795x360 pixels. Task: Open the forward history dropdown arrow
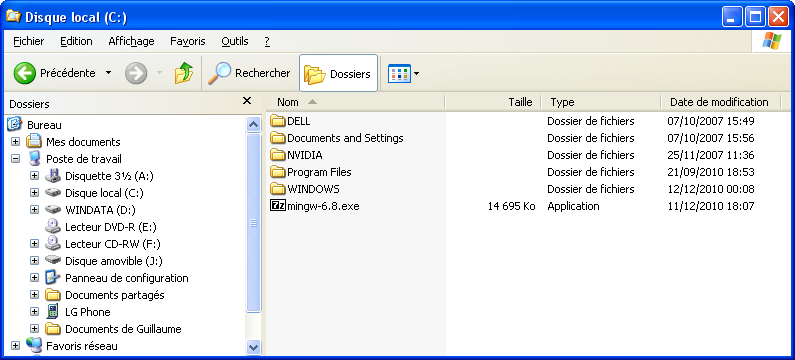click(x=159, y=73)
